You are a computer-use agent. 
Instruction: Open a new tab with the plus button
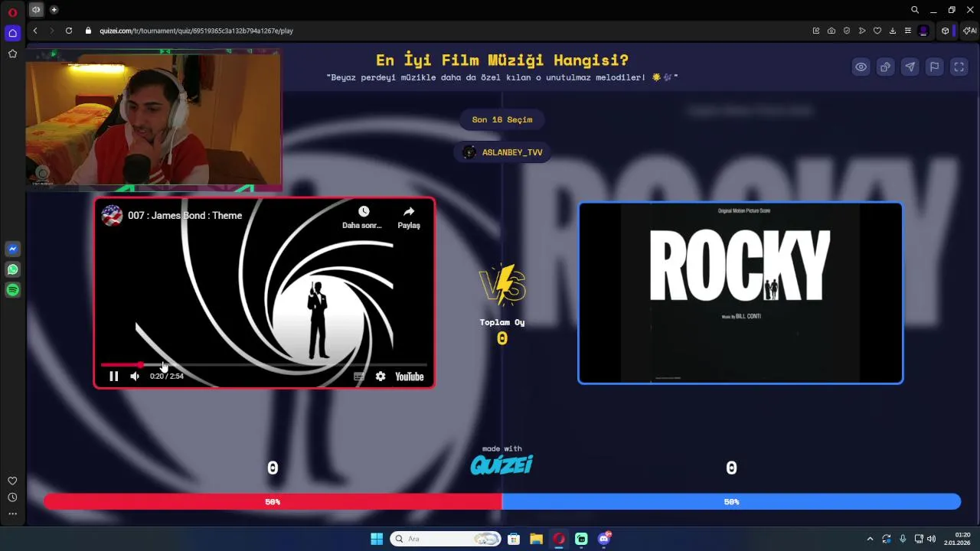click(54, 10)
